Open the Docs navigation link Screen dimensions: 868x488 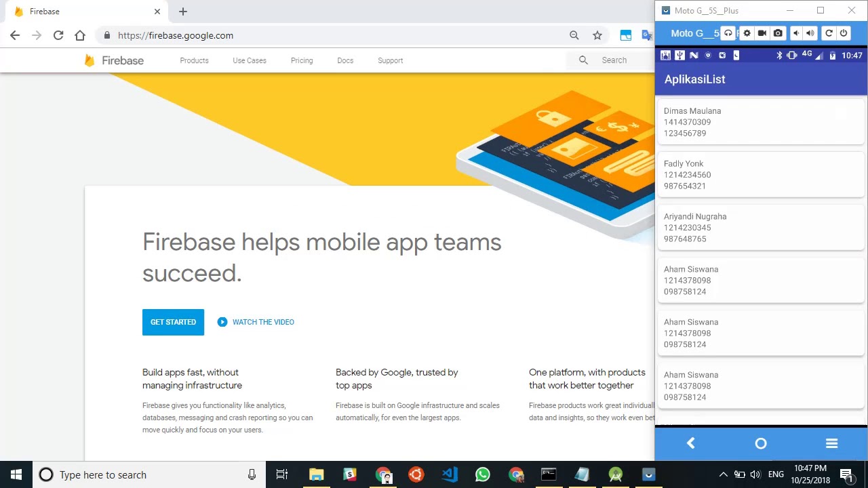(345, 60)
